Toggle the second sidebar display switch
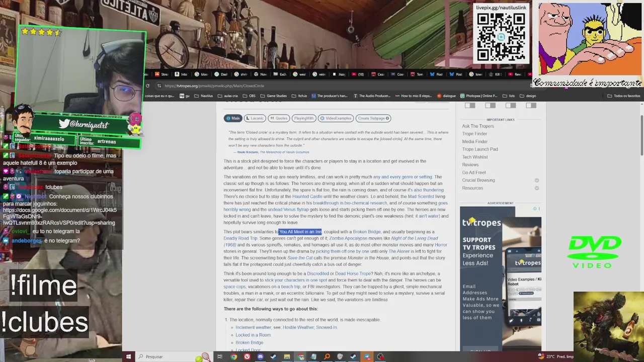This screenshot has width=644, height=362. click(x=490, y=105)
